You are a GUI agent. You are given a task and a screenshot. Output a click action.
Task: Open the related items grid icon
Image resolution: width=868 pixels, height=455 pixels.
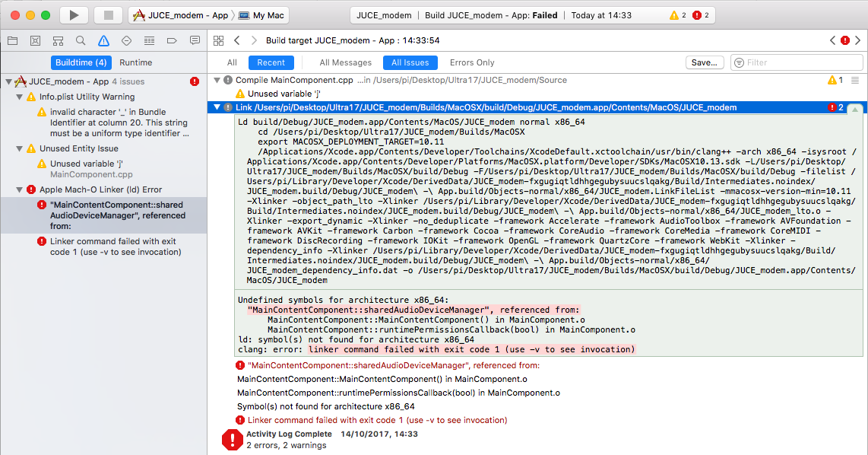219,40
